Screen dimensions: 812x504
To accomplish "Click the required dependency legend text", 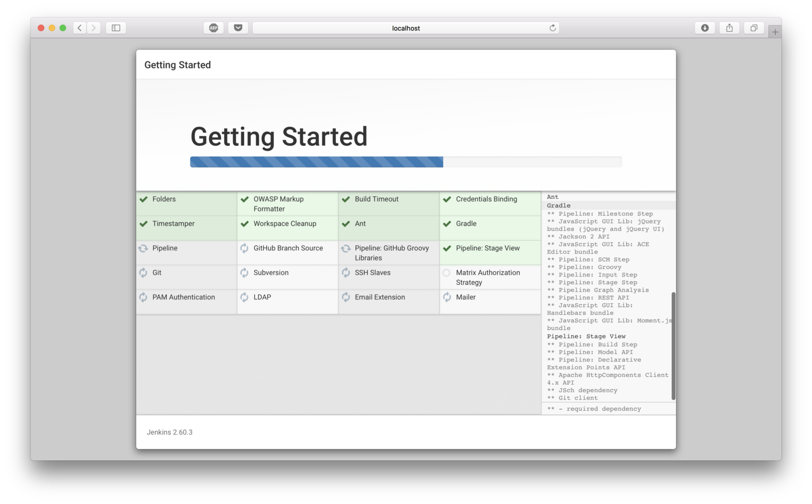I will (594, 409).
